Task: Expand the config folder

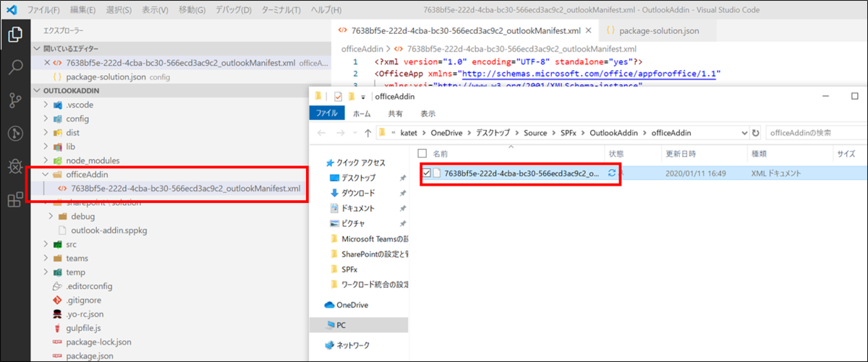Action: tap(46, 118)
